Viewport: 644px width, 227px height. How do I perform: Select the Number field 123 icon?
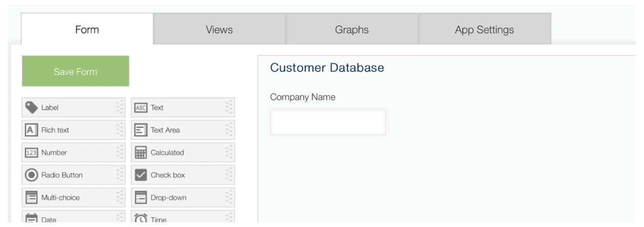[31, 153]
